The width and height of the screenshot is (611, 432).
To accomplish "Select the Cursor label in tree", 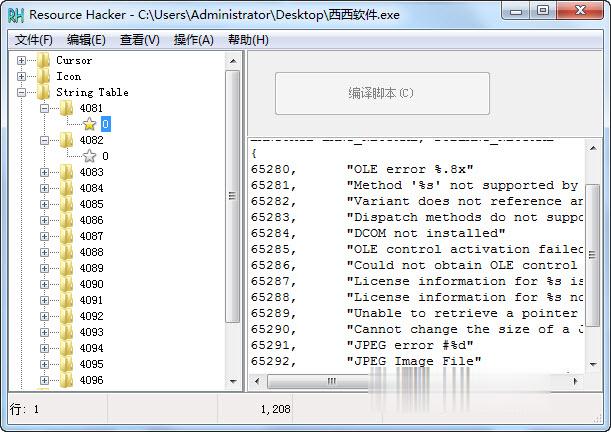I will (x=74, y=60).
